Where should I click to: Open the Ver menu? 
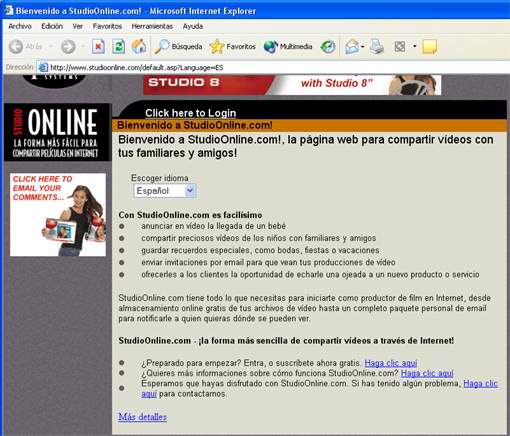coord(78,26)
